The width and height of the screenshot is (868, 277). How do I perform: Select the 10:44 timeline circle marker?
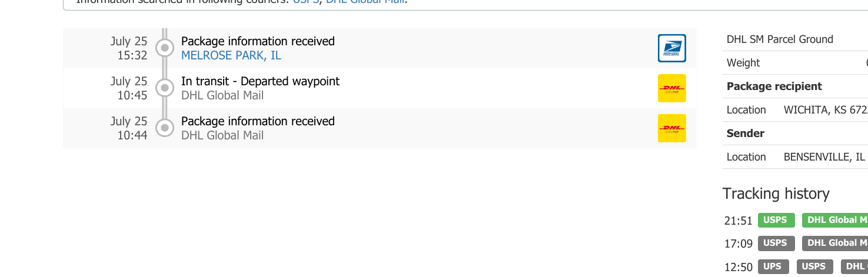click(x=165, y=128)
